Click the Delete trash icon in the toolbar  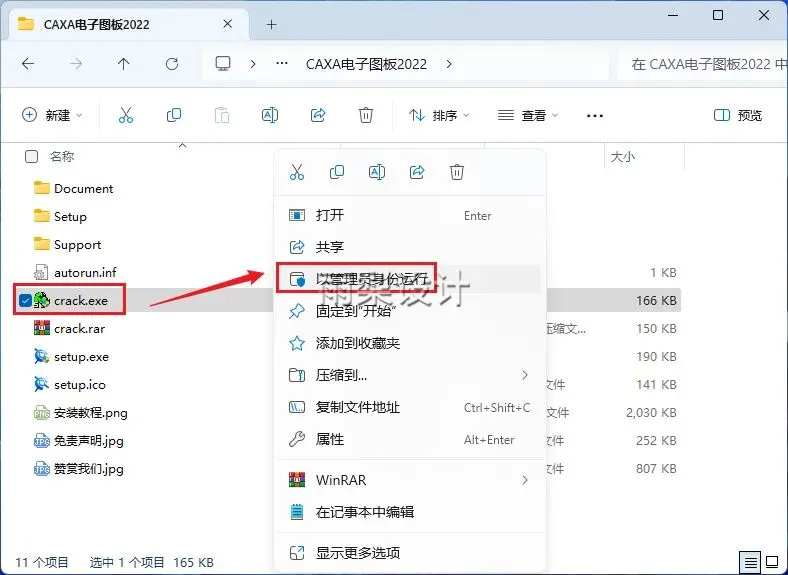(366, 116)
